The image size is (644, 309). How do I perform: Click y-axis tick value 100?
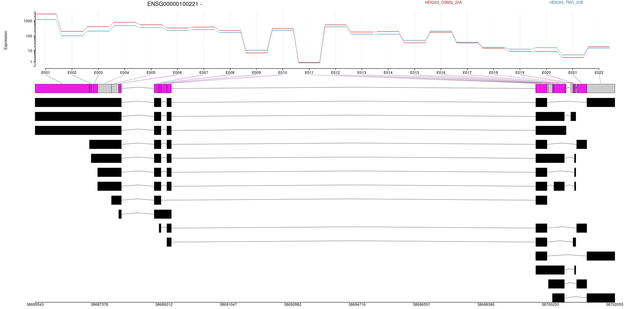(29, 36)
